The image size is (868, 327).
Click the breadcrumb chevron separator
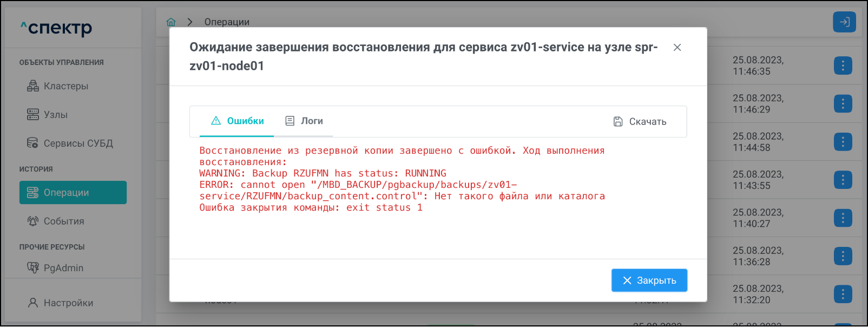point(190,22)
